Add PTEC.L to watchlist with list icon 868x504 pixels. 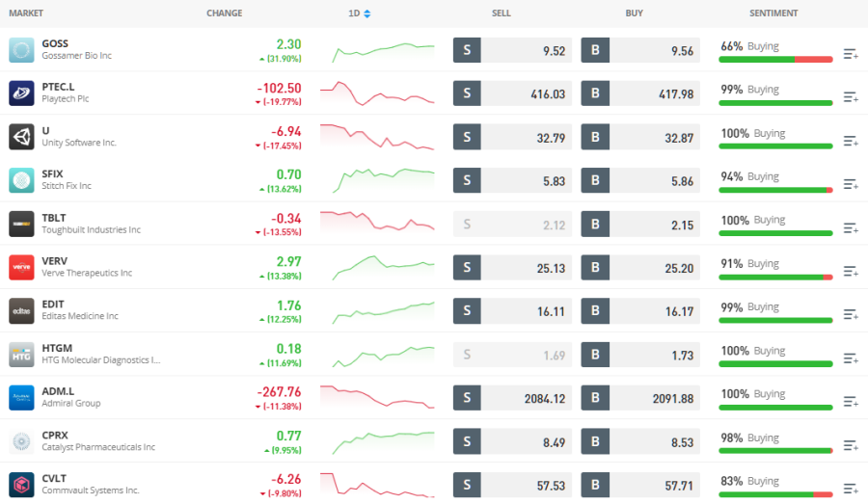(x=851, y=97)
